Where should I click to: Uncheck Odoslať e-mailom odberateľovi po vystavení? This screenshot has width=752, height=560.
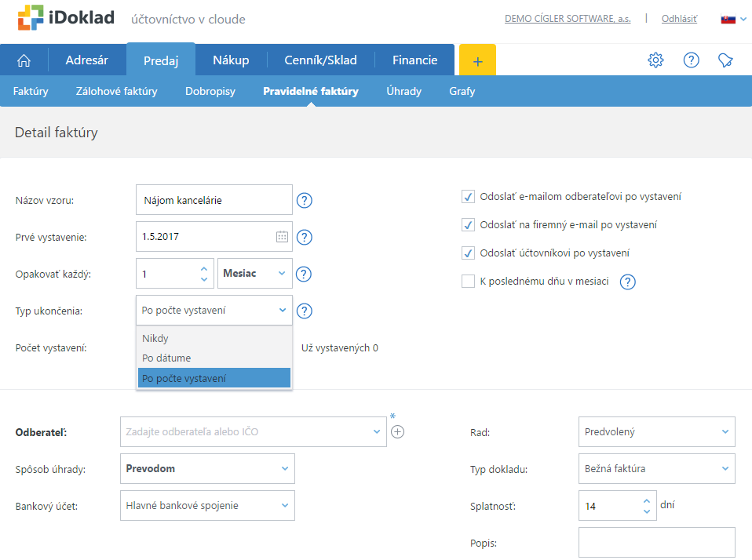coord(468,197)
